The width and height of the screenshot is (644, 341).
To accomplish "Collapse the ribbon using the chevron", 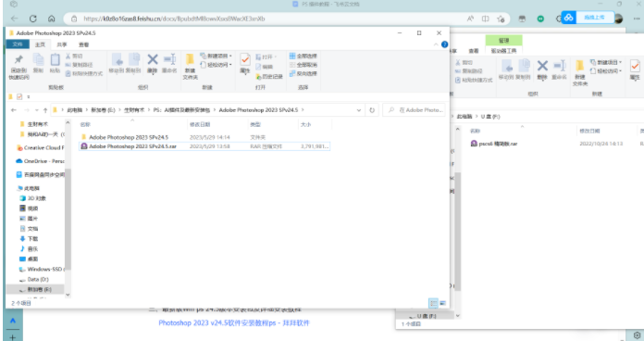I will coord(436,44).
